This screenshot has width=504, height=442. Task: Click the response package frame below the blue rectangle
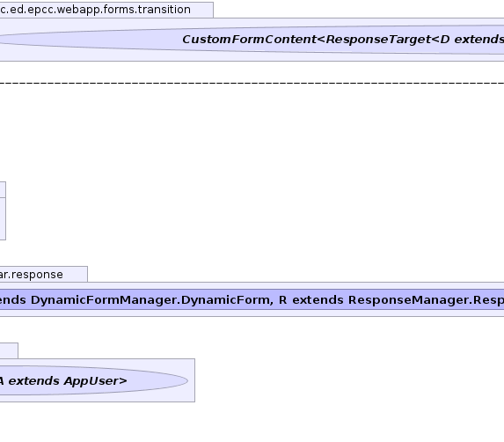[x=252, y=313]
